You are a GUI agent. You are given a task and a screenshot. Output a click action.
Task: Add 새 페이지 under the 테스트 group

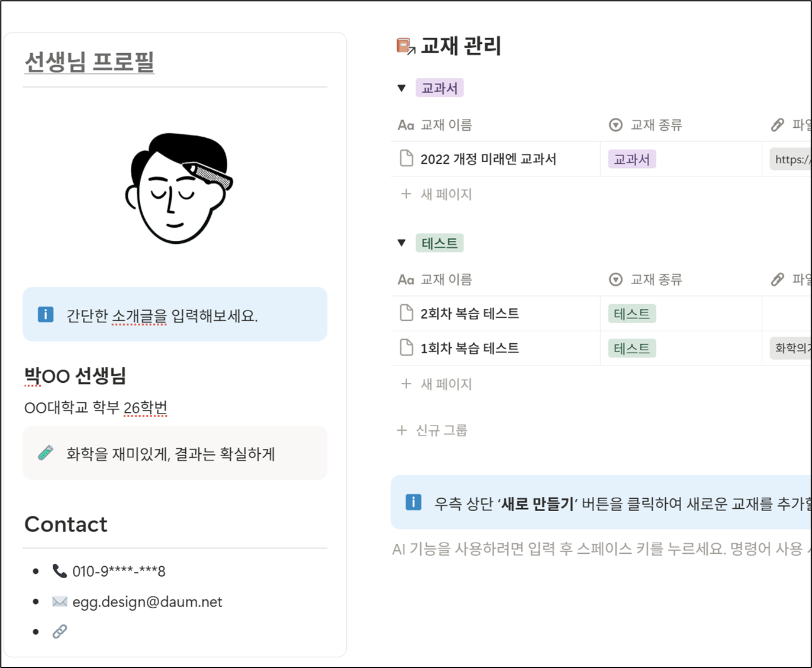pos(437,384)
